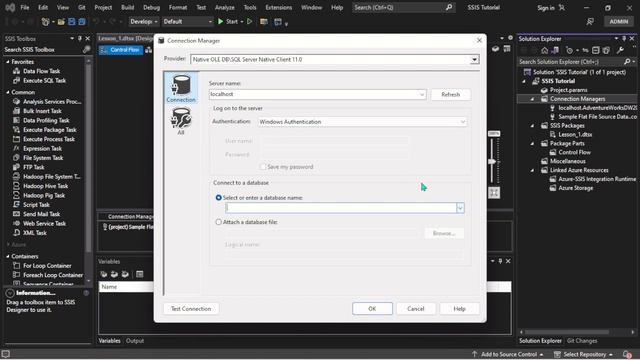Collapse the Common toolbox group
640x360 pixels.
8,92
